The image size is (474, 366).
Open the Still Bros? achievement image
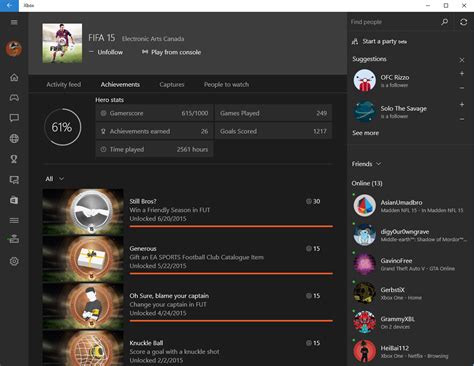coord(83,212)
